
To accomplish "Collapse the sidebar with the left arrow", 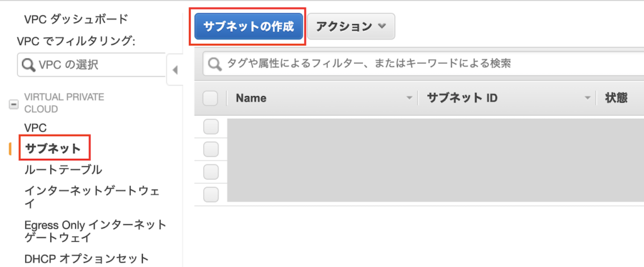I will click(175, 69).
